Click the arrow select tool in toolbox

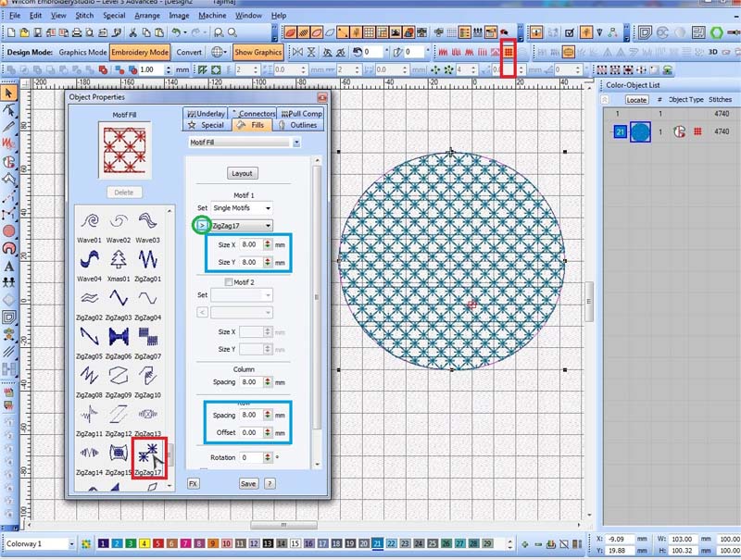click(x=8, y=93)
